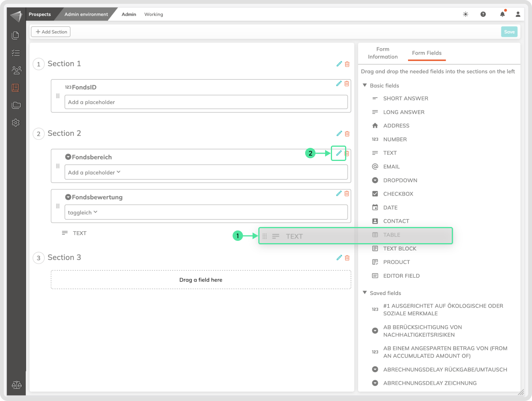Collapse the Basic fields group

click(x=365, y=85)
